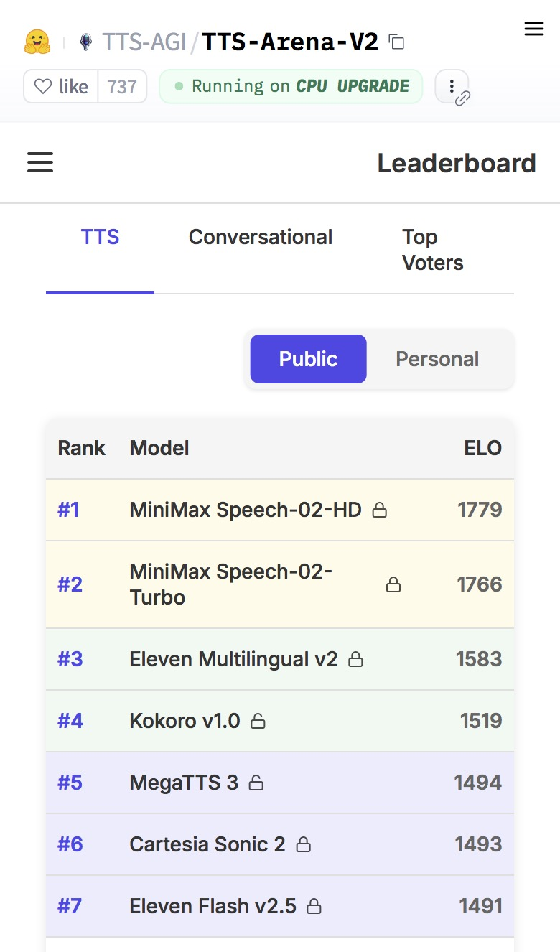Expand the sidebar menu beside Leaderboard

coord(40,163)
